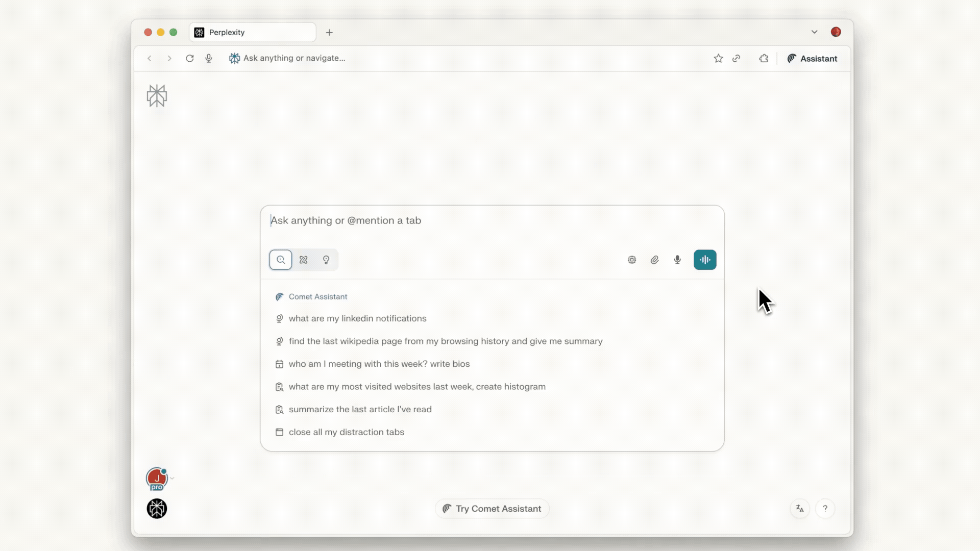Viewport: 980px width, 551px height.
Task: Open Assistant panel in toolbar
Action: (812, 58)
